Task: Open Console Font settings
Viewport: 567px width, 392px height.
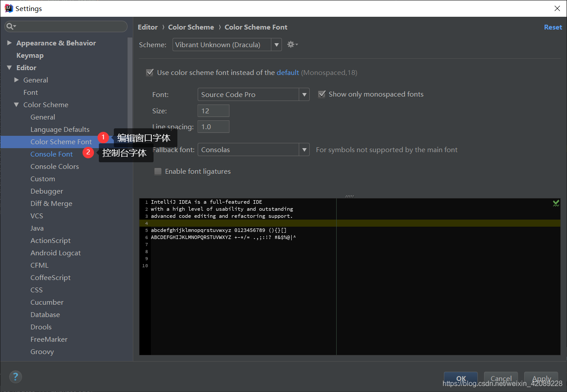Action: (x=52, y=154)
